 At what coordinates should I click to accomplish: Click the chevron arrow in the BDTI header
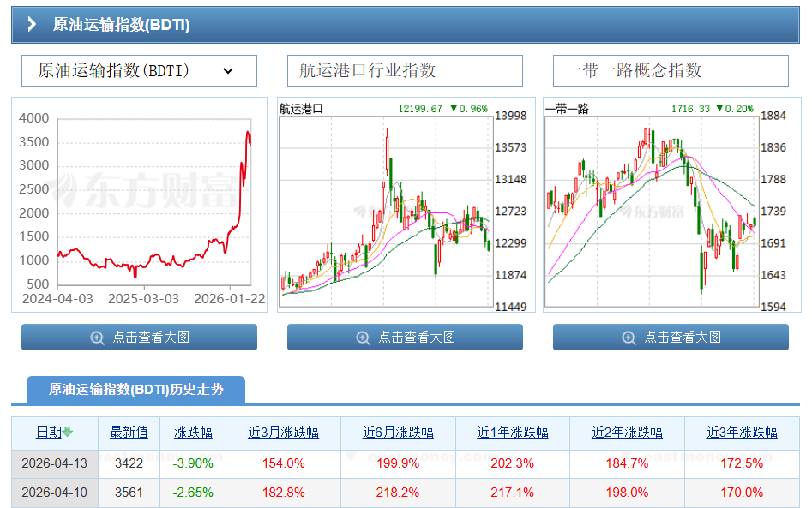pyautogui.click(x=32, y=25)
